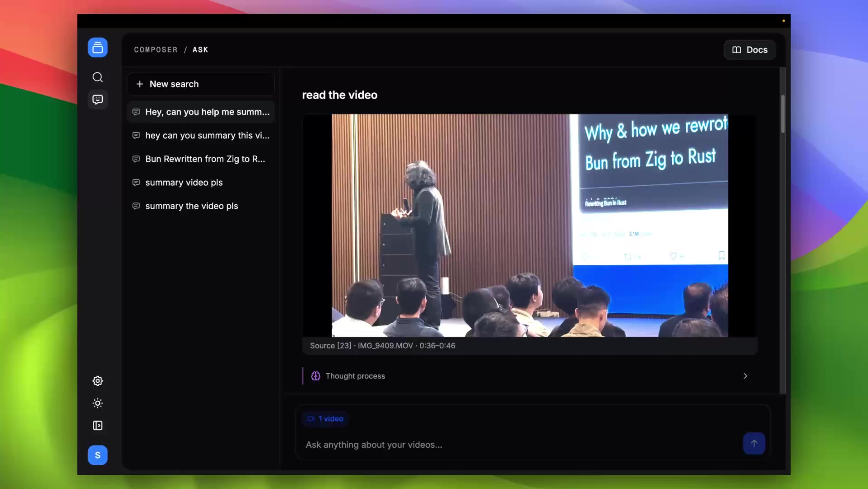
Task: Click the chat vertical scrollbar
Action: coord(782,114)
